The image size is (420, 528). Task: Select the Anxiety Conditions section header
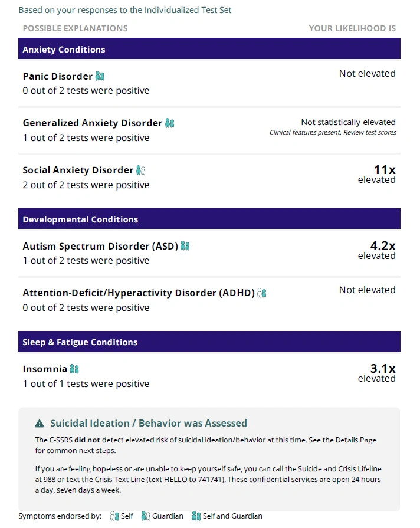pyautogui.click(x=209, y=48)
